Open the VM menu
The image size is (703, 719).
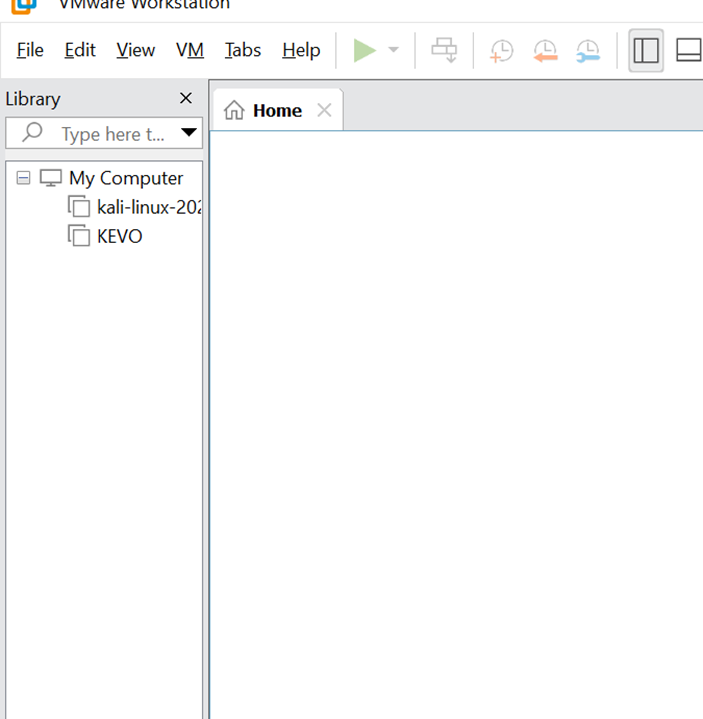pos(190,50)
